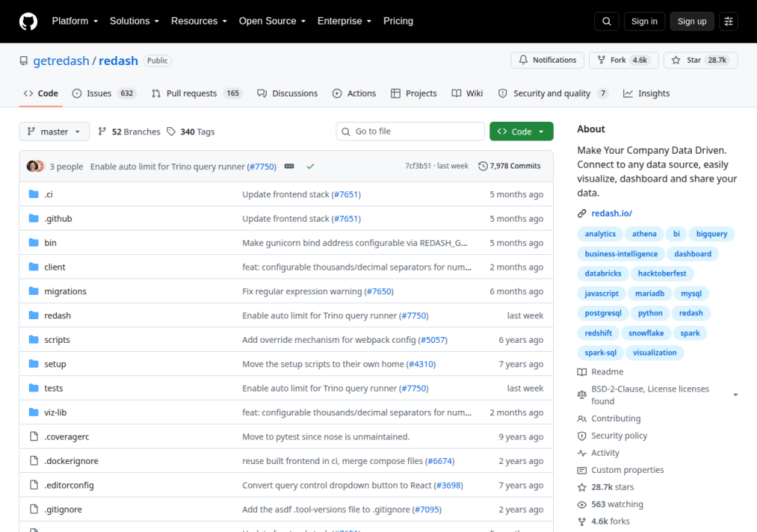
Task: Click the .coveragerc file icon
Action: tap(34, 437)
